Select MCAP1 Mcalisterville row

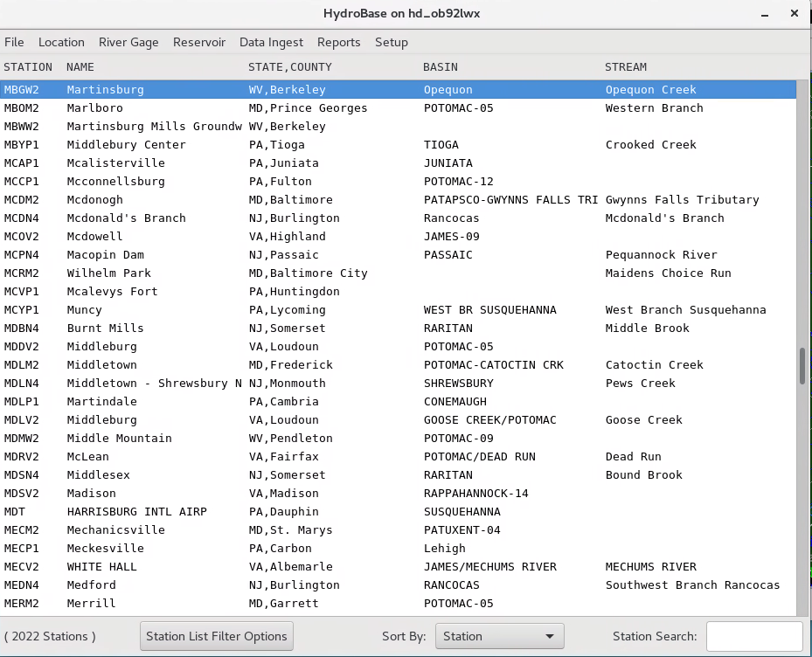click(x=398, y=163)
